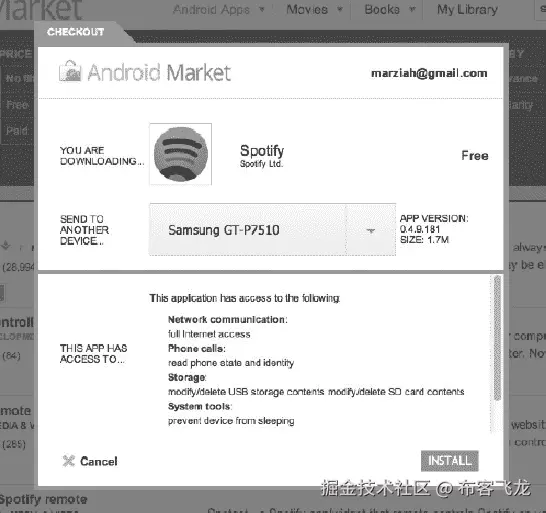Click the Movies dropdown arrow
Viewport: 546px width, 513px height.
340,9
